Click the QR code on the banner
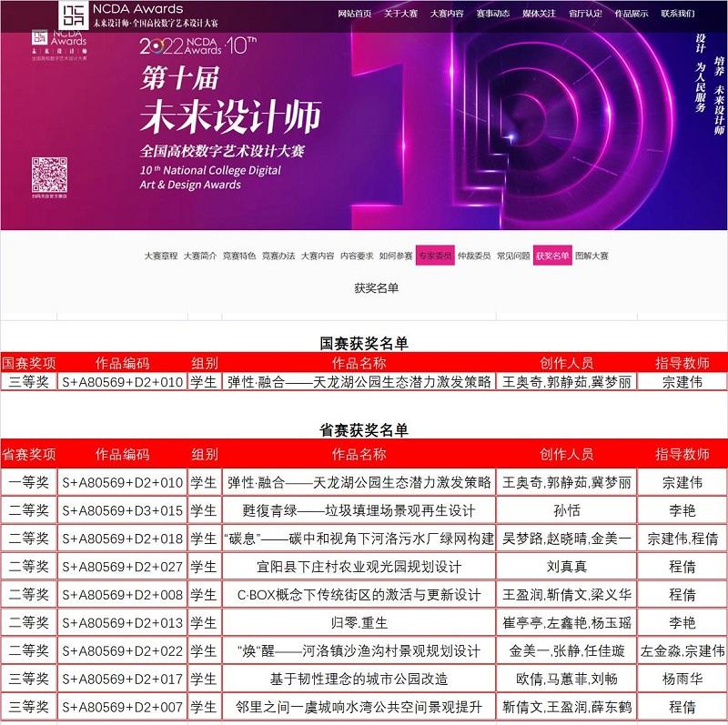Viewport: 728px width, 725px height. [x=50, y=175]
